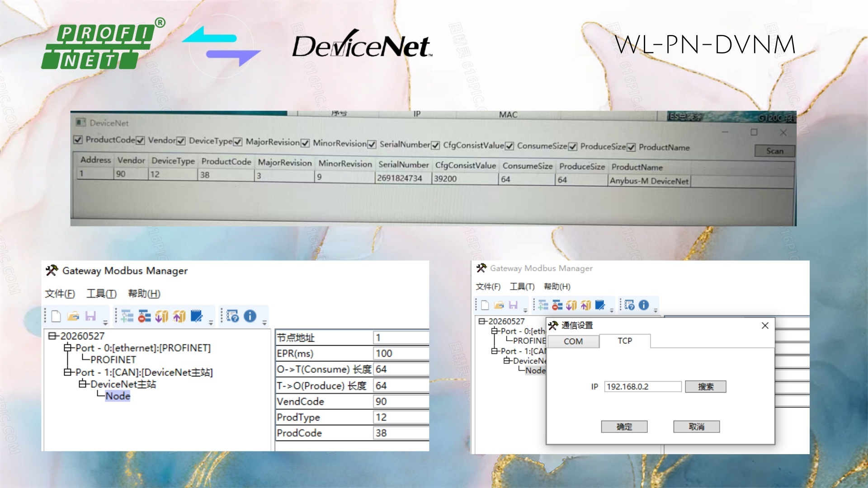Click the add node (green plus) icon in the Gateway window behind 通信设置

point(543,305)
